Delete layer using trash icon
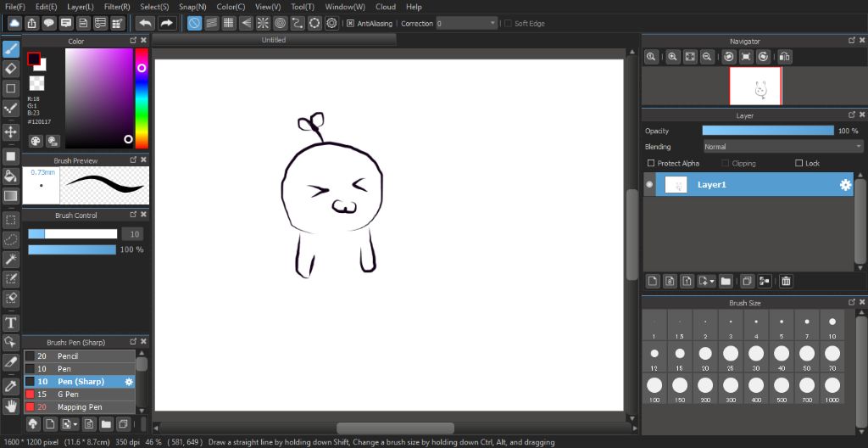Image resolution: width=868 pixels, height=448 pixels. click(786, 281)
